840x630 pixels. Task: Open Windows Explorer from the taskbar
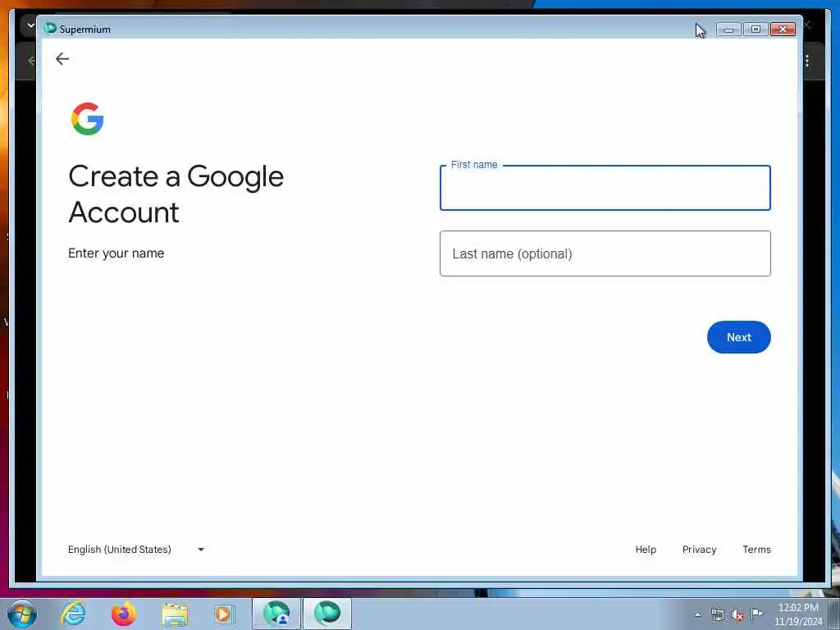coord(175,614)
